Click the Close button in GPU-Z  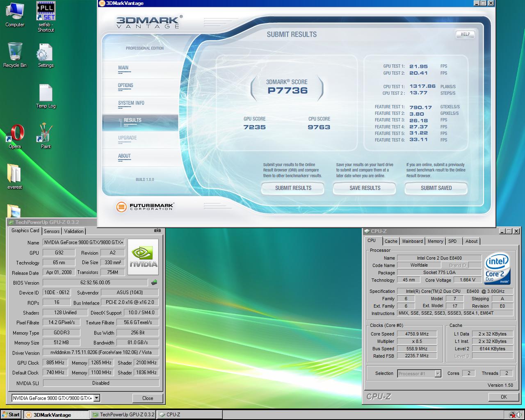pyautogui.click(x=148, y=398)
